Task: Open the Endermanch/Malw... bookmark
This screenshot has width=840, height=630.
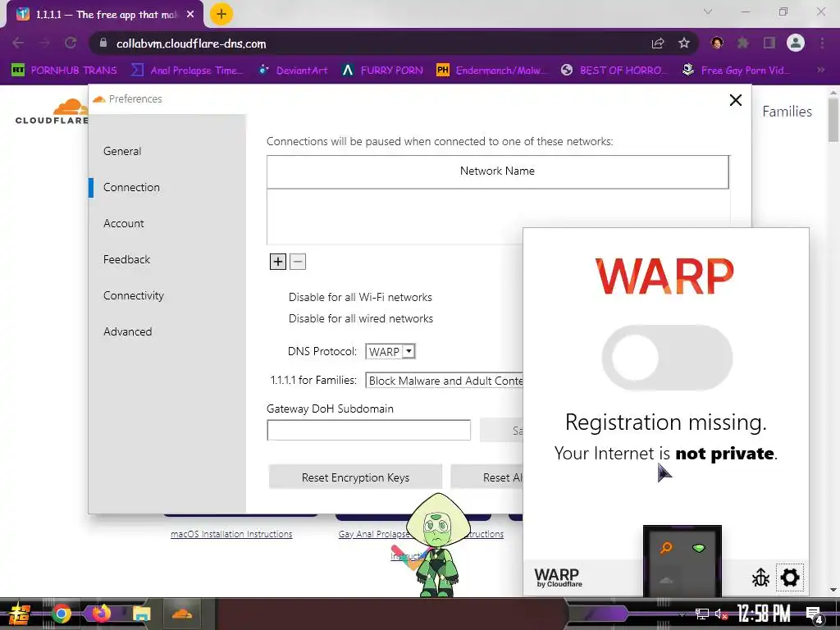Action: (x=492, y=71)
